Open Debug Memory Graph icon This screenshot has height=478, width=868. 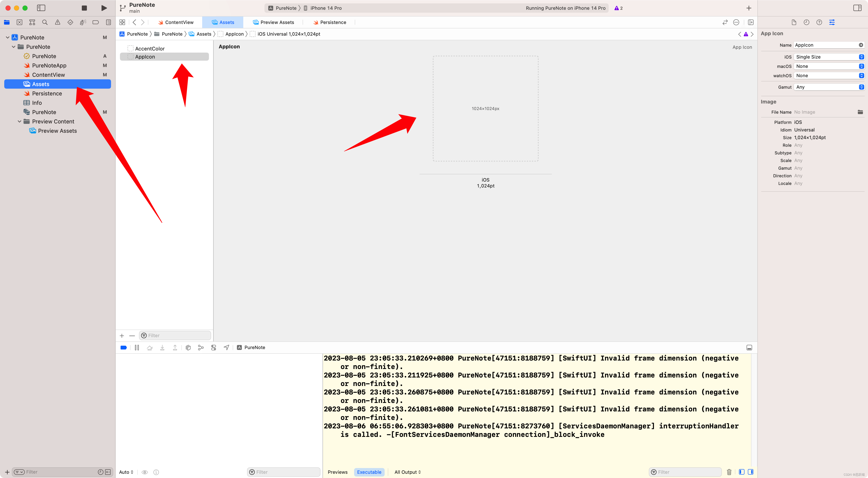[x=201, y=348]
